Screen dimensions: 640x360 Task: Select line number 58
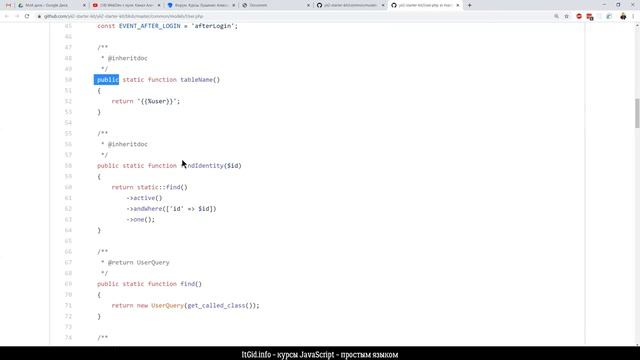(68, 166)
